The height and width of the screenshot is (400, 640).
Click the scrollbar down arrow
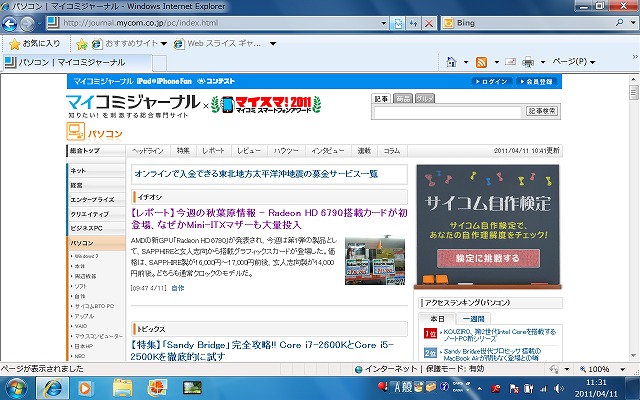633,356
